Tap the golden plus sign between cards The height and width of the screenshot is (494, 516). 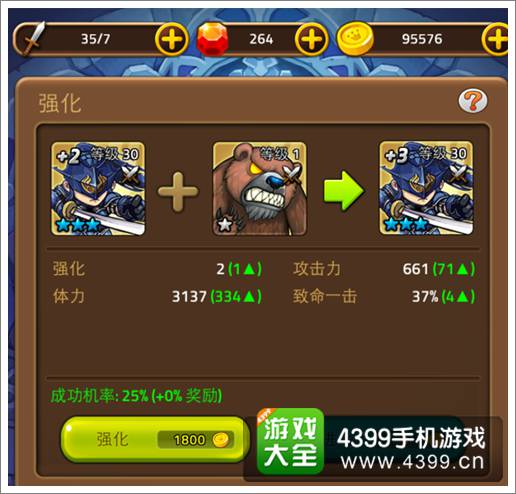(178, 192)
